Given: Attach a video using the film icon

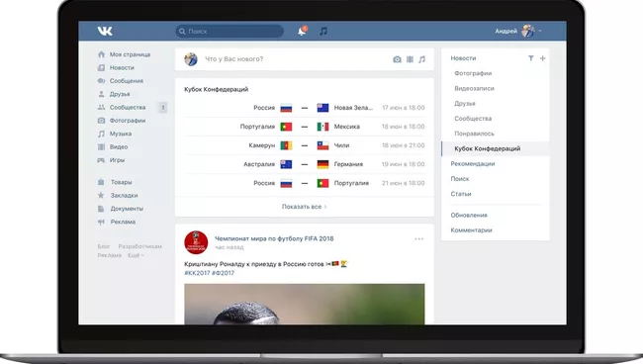Looking at the screenshot, I should [410, 59].
